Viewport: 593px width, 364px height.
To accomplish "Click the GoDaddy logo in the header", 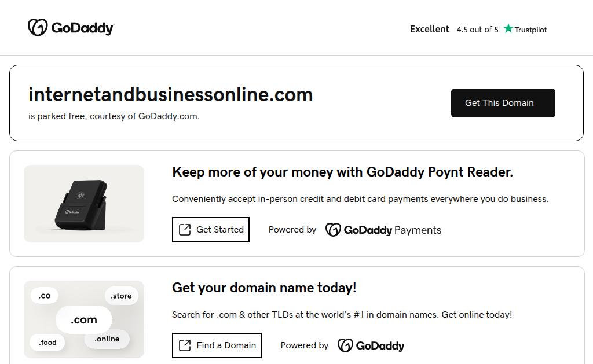I will (x=71, y=28).
